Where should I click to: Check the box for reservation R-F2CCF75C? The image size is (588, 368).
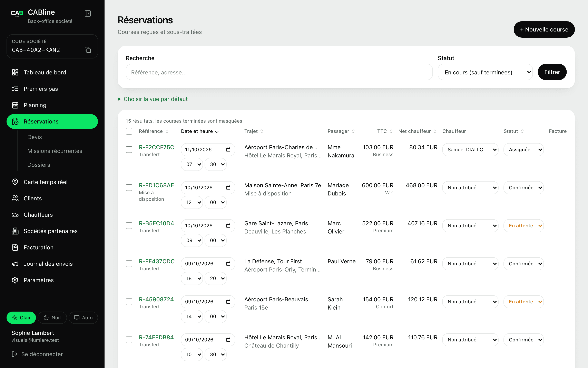point(129,149)
